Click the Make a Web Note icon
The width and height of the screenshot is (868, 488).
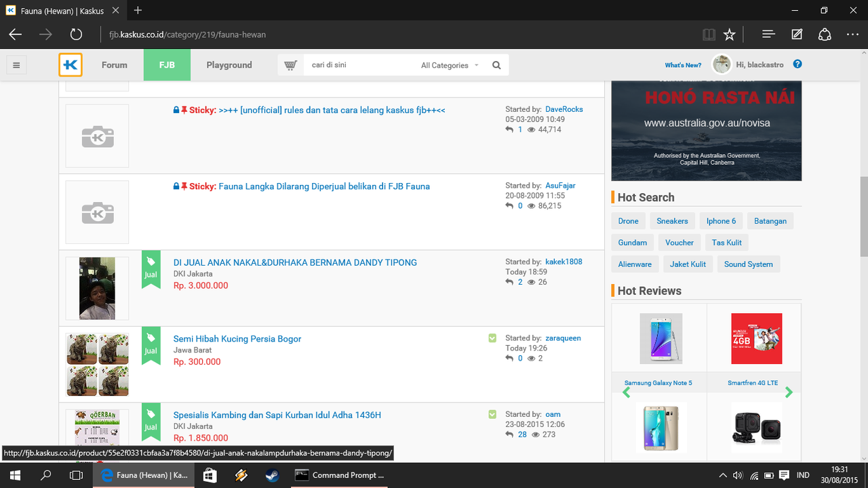click(797, 35)
